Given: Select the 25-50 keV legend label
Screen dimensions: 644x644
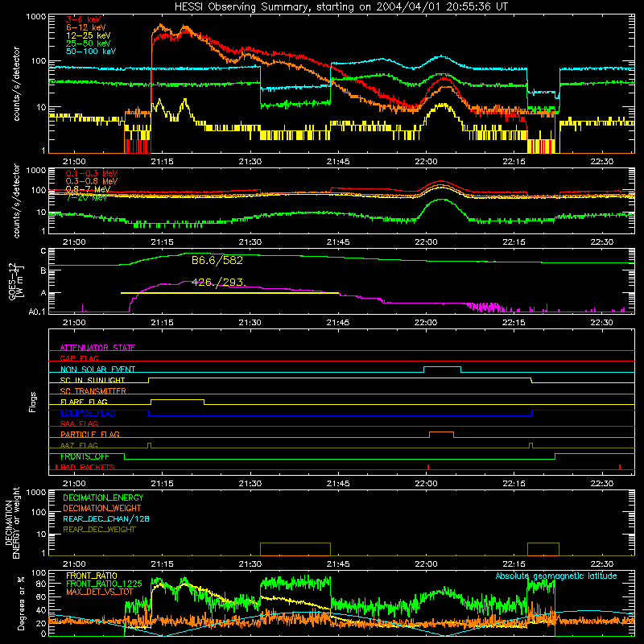Looking at the screenshot, I should coord(88,43).
